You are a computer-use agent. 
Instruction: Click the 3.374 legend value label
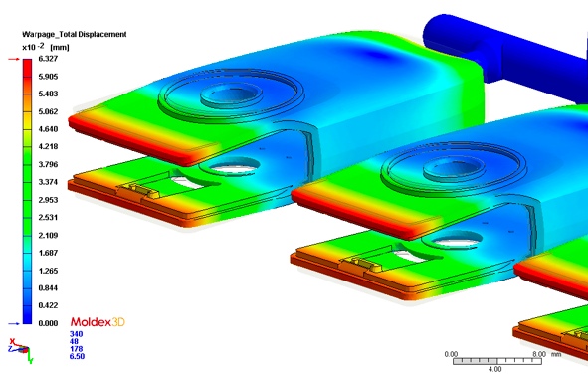click(48, 182)
